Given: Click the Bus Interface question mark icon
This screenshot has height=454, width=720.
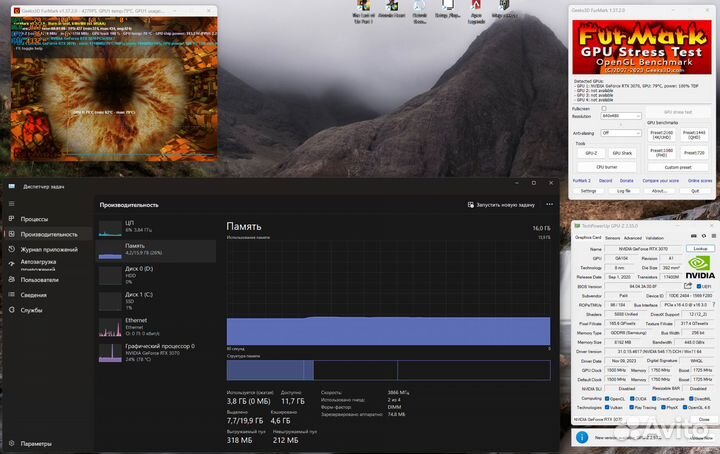Looking at the screenshot, I should tap(714, 305).
